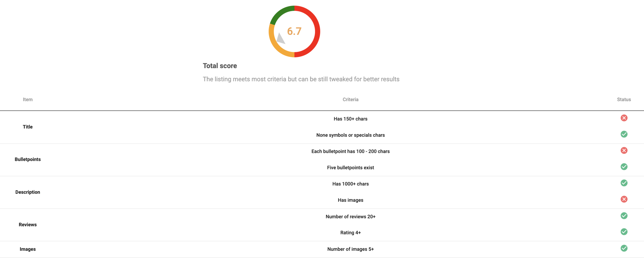The image size is (644, 258).
Task: Click green check for Has 1000+ chars
Action: tap(624, 183)
